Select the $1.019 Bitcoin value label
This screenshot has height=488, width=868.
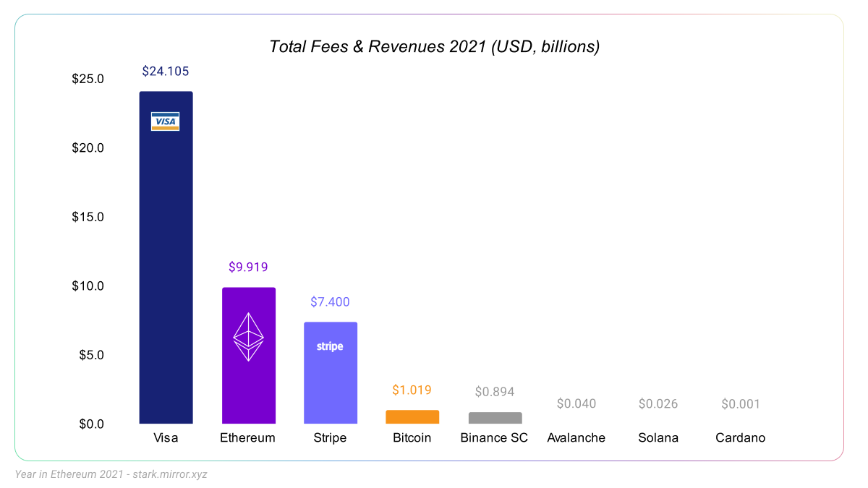click(x=412, y=390)
